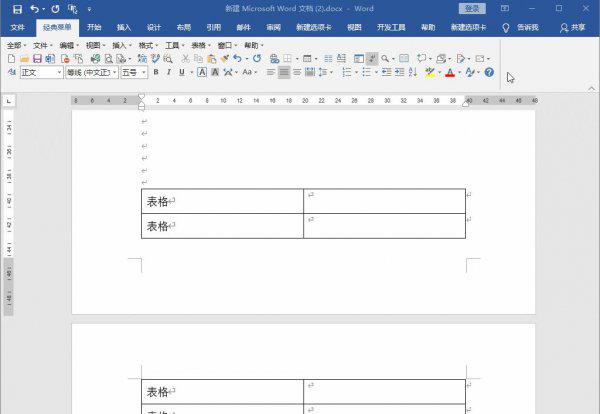This screenshot has height=414, width=600.
Task: Toggle Italic formatting
Action: [169, 72]
